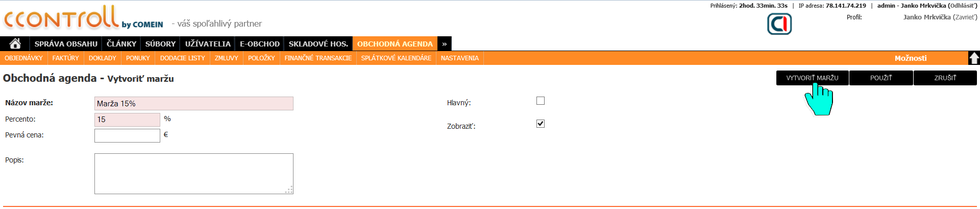This screenshot has width=980, height=209.
Task: Click inside the Popis text area
Action: (194, 174)
